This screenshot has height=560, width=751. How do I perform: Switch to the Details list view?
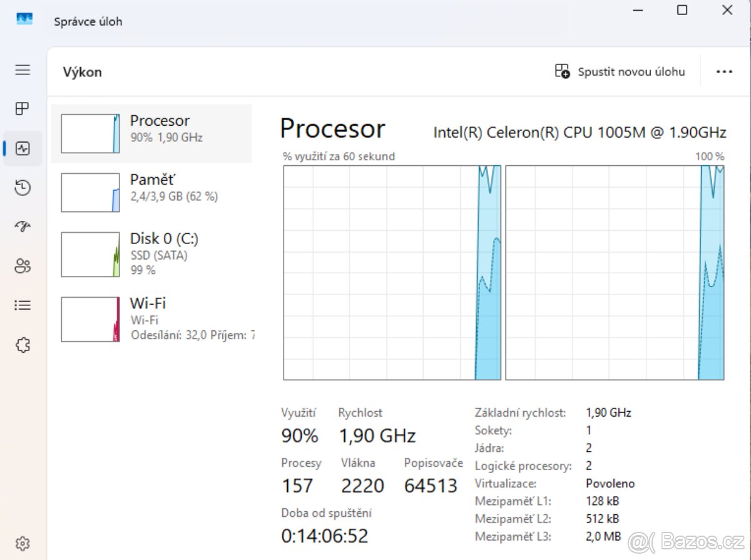tap(23, 305)
